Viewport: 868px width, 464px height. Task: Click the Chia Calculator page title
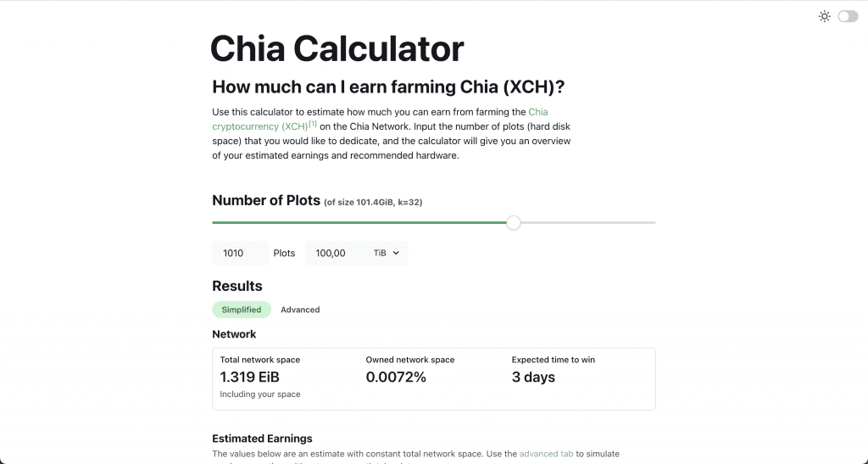click(x=337, y=48)
